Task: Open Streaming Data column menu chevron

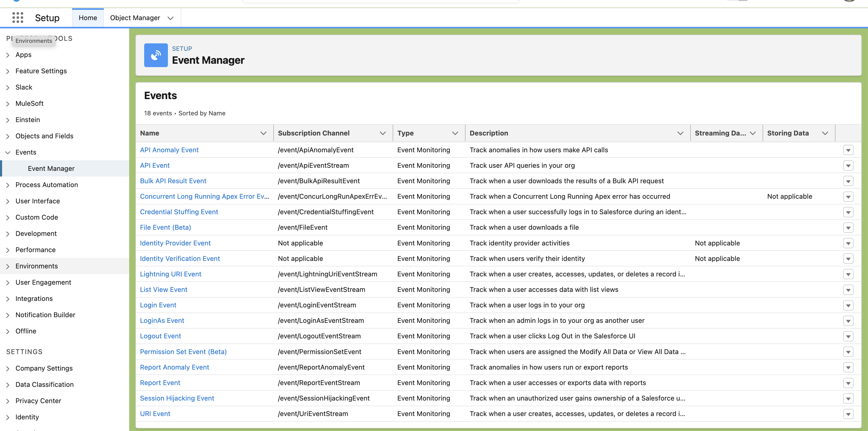Action: [753, 133]
